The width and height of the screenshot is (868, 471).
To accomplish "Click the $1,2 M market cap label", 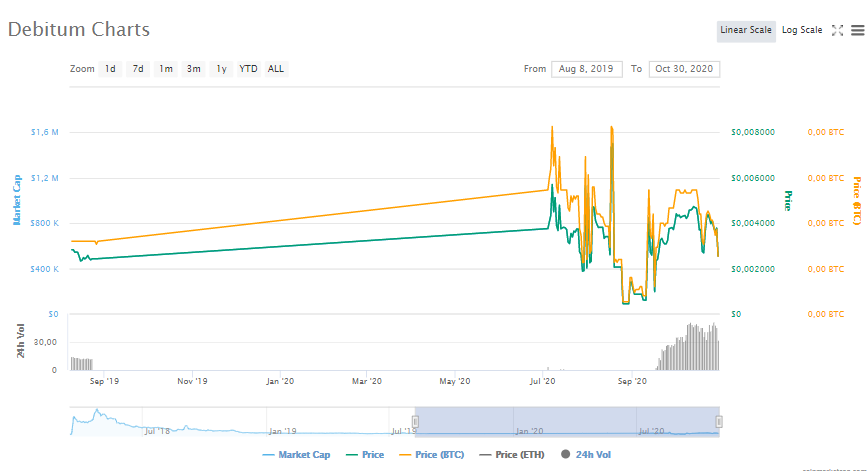I will (x=44, y=178).
